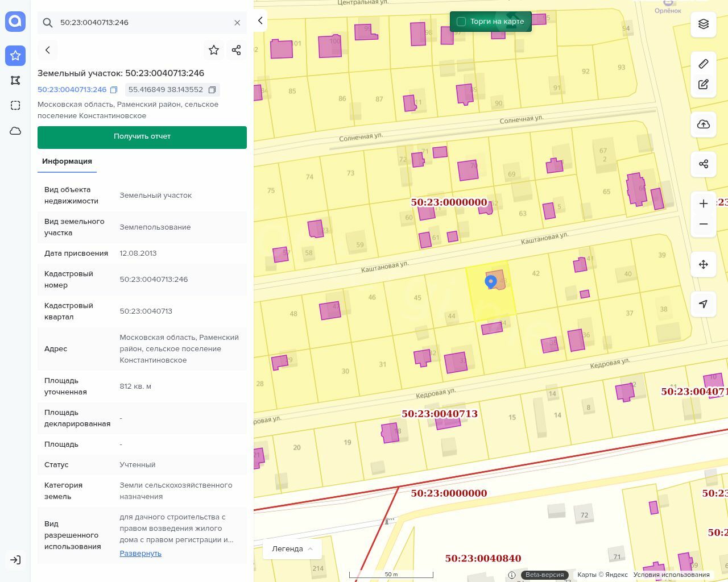Click the search field with cadastral number
This screenshot has width=728, height=582.
(x=142, y=23)
